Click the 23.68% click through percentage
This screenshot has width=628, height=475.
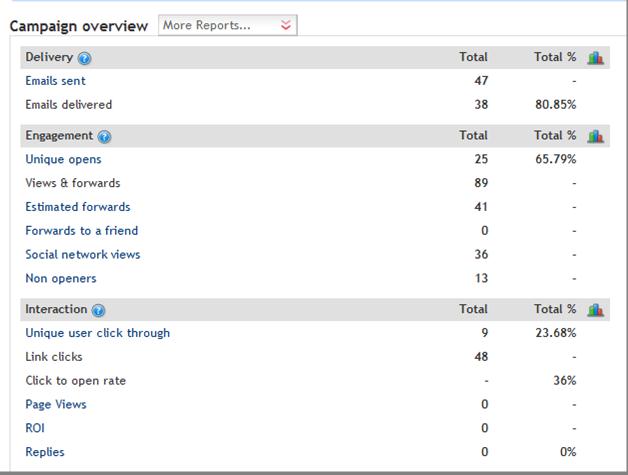click(x=556, y=333)
